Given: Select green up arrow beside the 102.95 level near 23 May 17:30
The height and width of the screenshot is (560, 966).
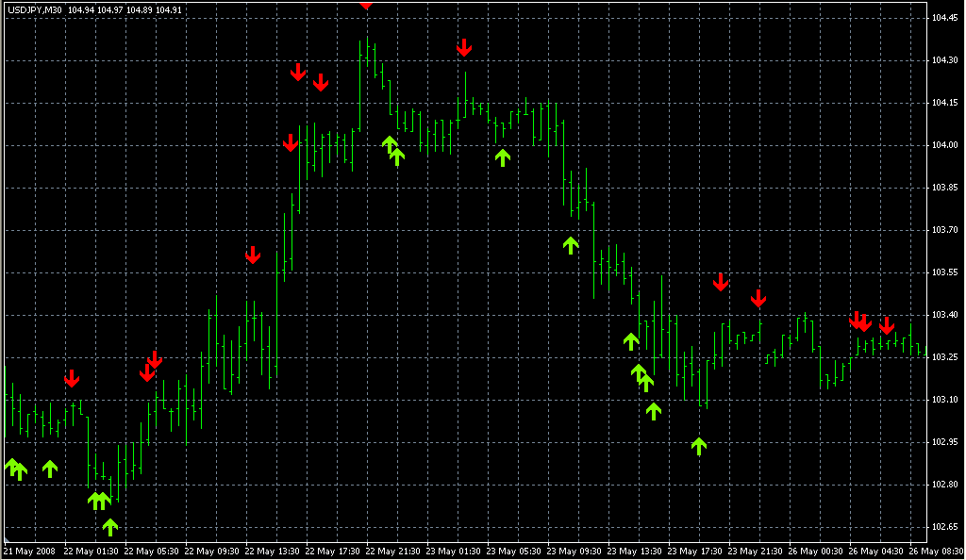Looking at the screenshot, I should 698,446.
